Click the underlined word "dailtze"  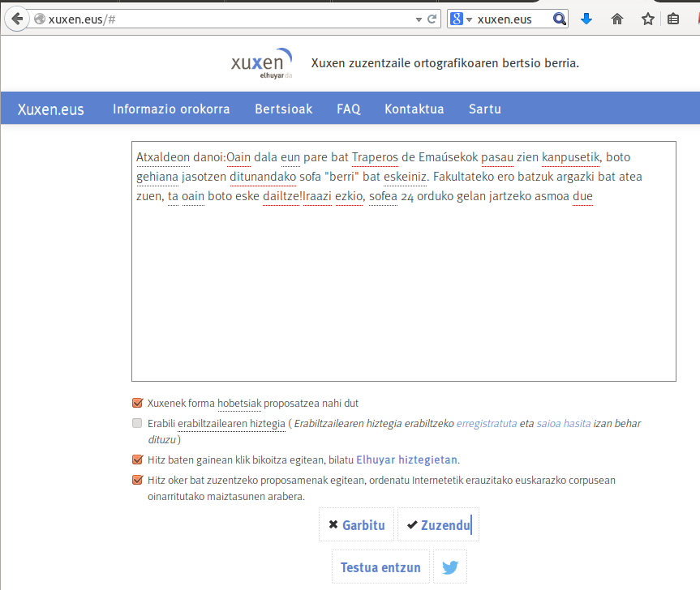tap(281, 197)
